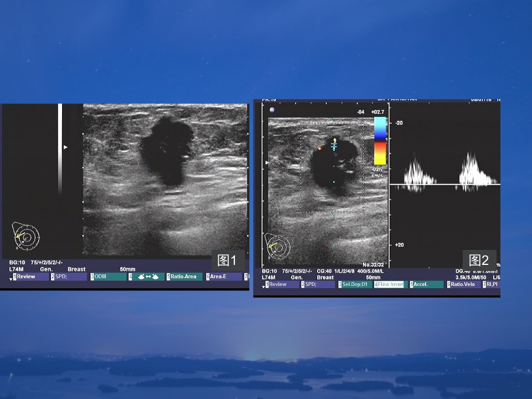Click body-mark breast icon in Figure 2
This screenshot has height=399, width=532.
[x=278, y=246]
